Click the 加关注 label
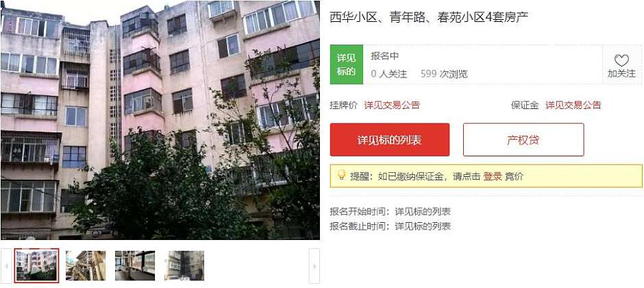 pos(621,74)
